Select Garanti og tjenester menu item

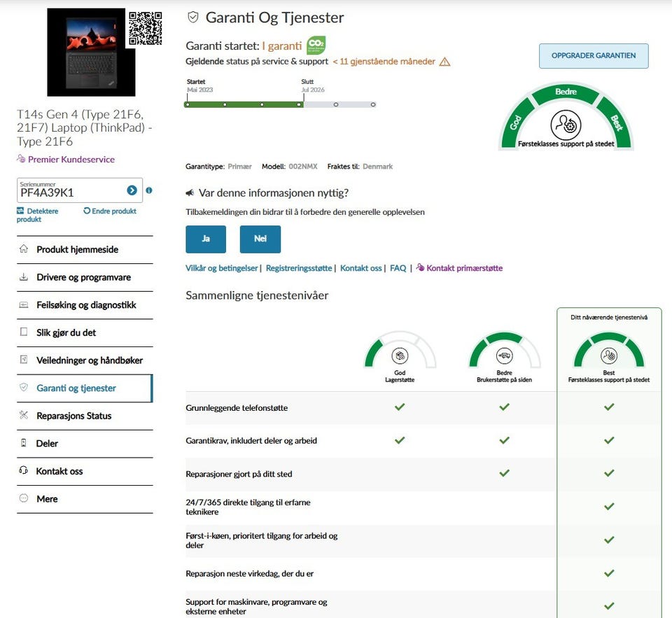click(85, 388)
